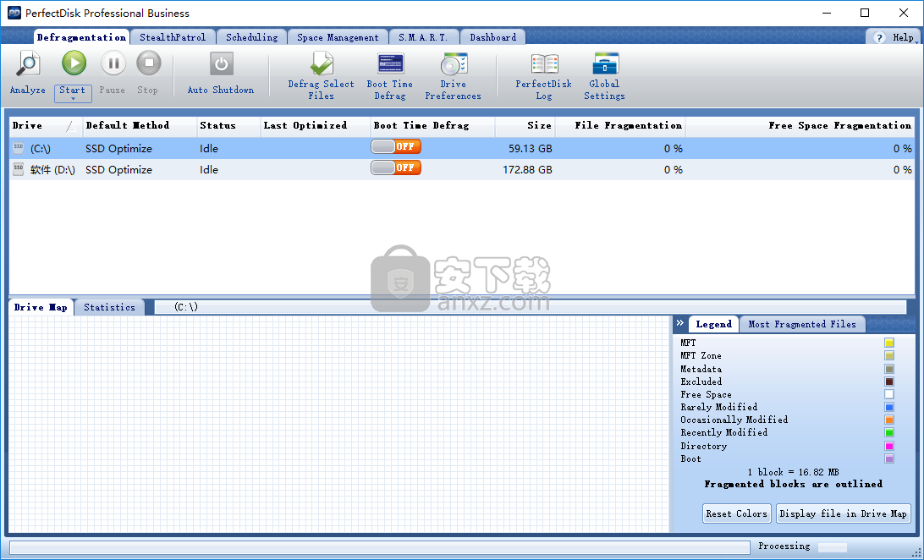Toggle Boot Time Defrag for C: drive
The image size is (924, 560).
pos(396,146)
